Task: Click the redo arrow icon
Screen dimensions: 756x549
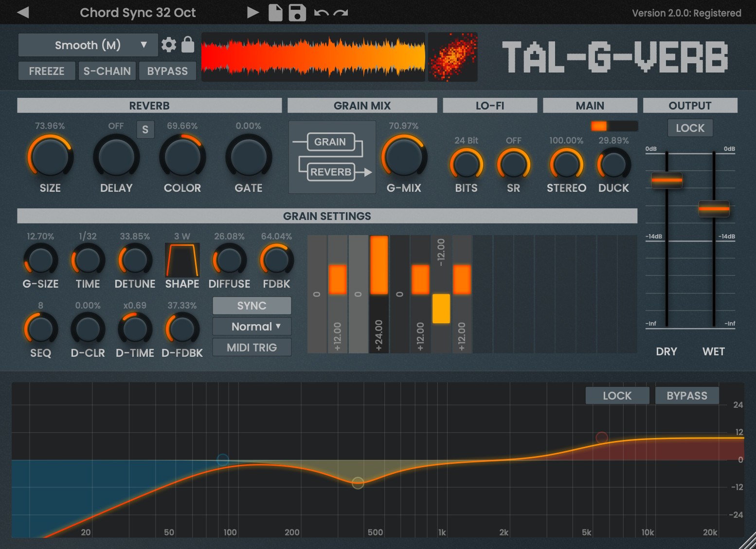Action: click(x=341, y=13)
